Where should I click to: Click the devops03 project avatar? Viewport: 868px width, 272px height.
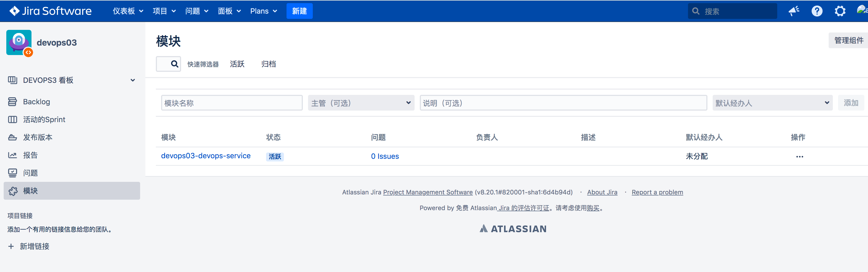point(19,42)
